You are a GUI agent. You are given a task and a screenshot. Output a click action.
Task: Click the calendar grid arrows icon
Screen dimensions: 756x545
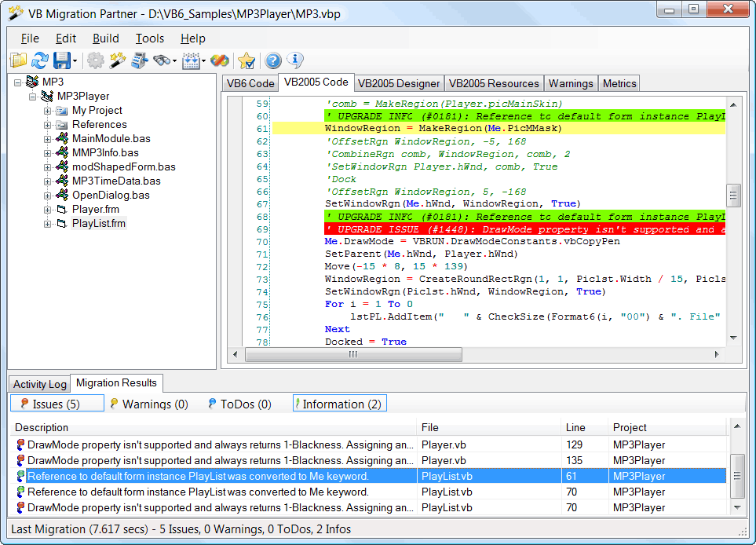point(191,60)
